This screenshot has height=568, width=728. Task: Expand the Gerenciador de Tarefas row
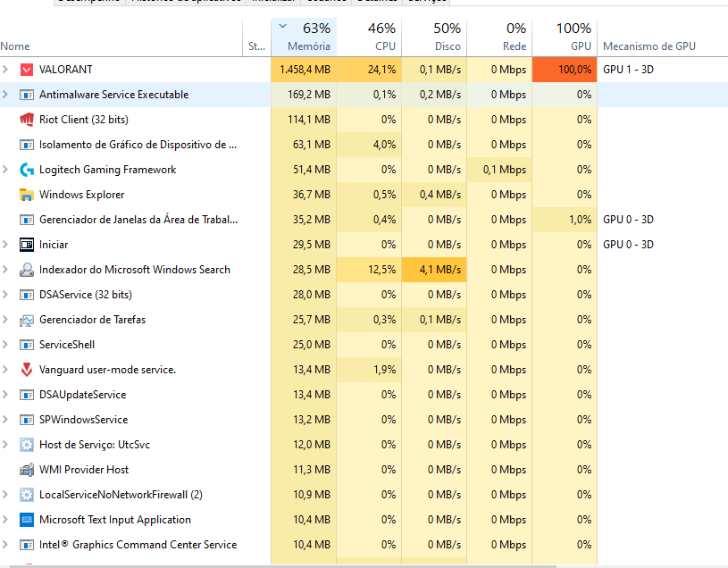point(5,321)
